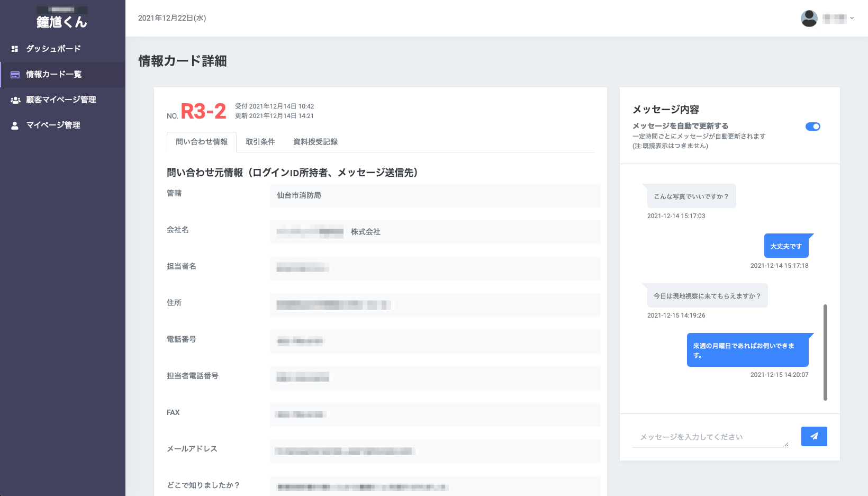Click the 大丈夫です message bubble
868x496 pixels.
[x=786, y=246]
